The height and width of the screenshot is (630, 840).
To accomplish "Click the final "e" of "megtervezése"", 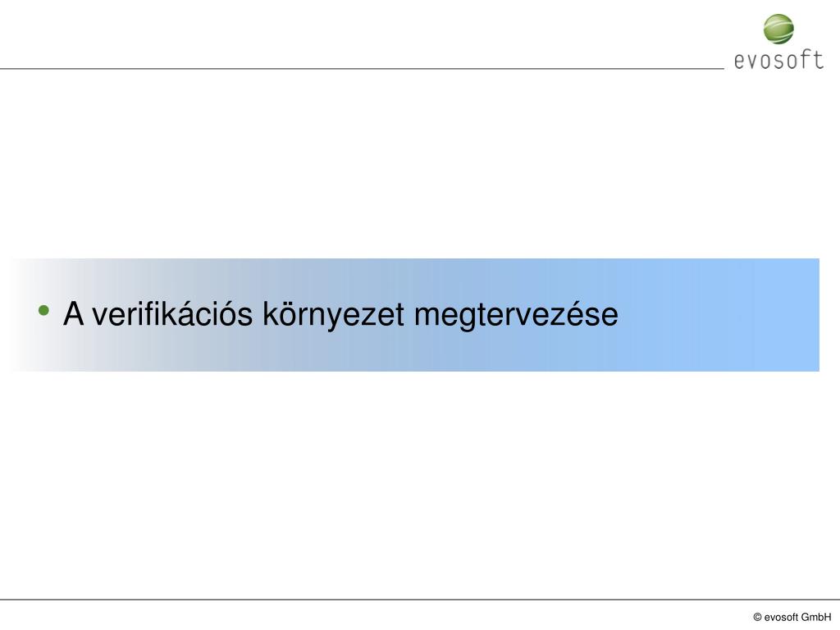I will point(610,317).
